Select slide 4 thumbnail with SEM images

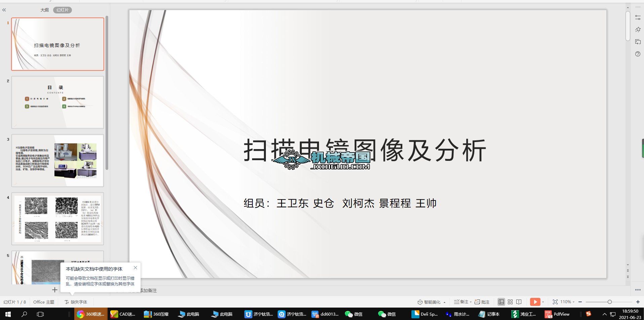coord(58,219)
